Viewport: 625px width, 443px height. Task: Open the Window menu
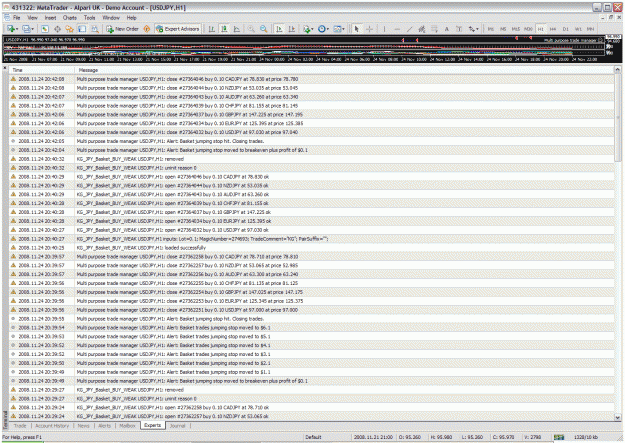coord(111,18)
